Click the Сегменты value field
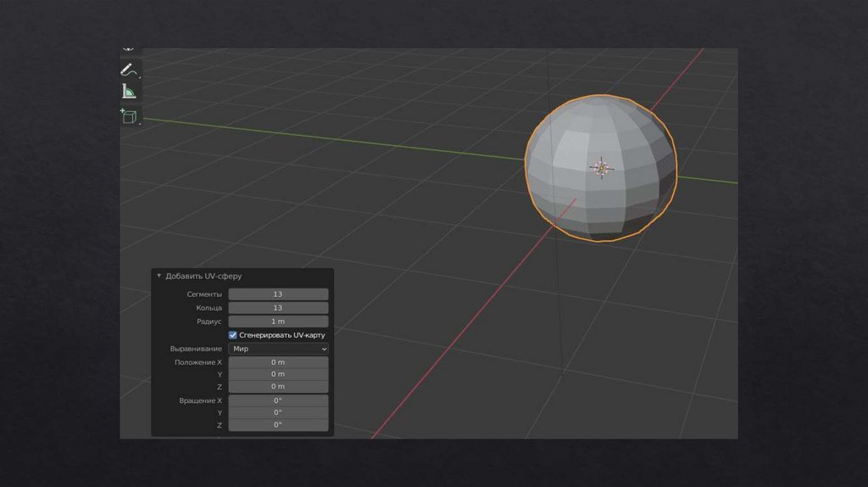Image resolution: width=868 pixels, height=487 pixels. (278, 294)
